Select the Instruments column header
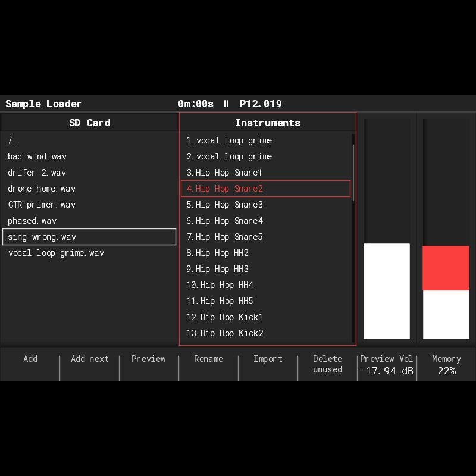Viewport: 476px width, 476px height. [x=267, y=123]
